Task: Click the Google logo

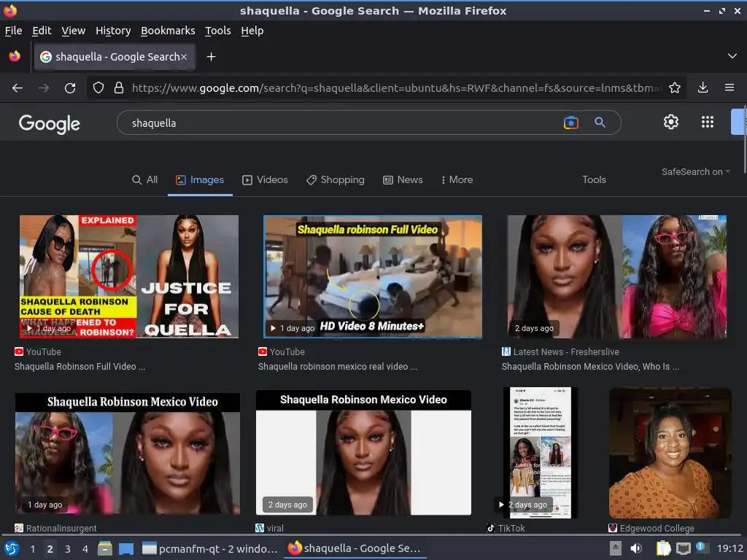Action: [x=50, y=124]
